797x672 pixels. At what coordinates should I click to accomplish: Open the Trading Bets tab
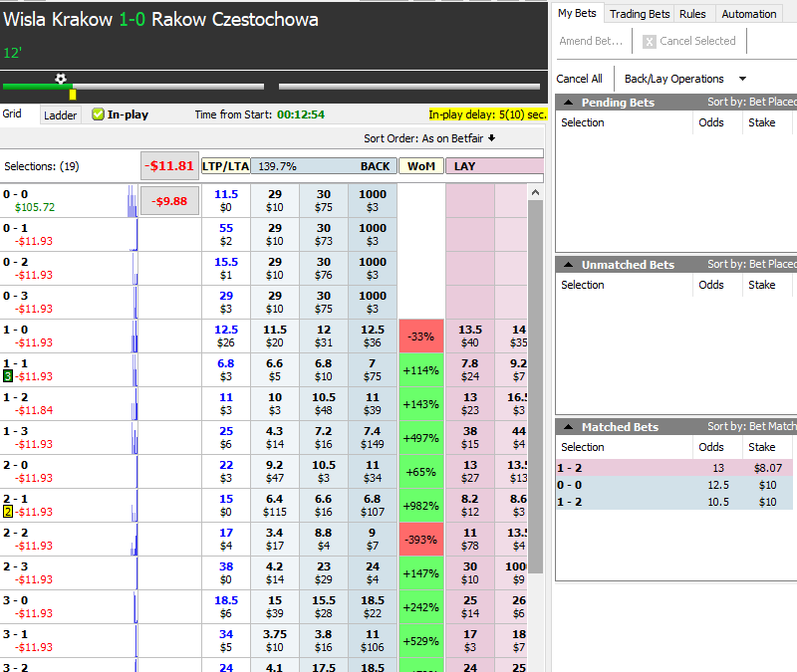[x=640, y=14]
